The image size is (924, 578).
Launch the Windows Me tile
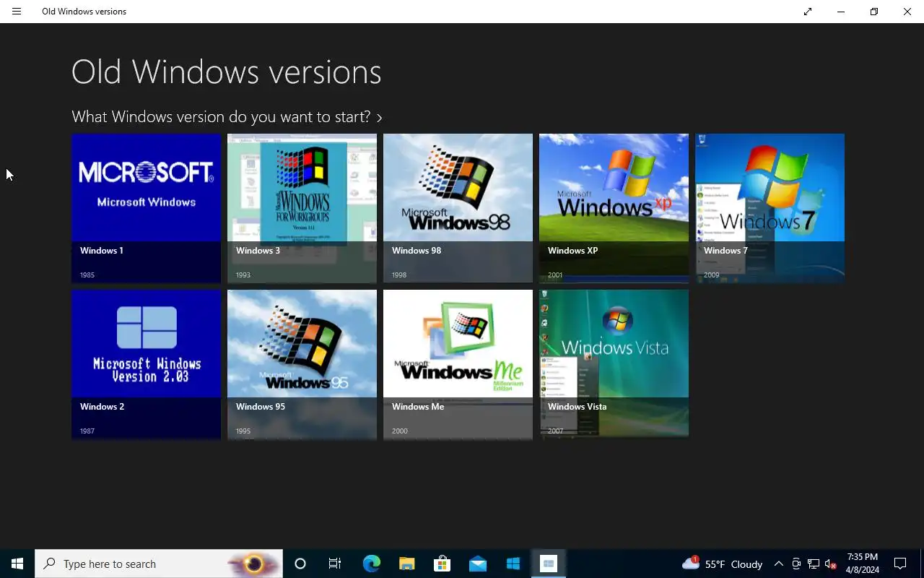pyautogui.click(x=458, y=364)
